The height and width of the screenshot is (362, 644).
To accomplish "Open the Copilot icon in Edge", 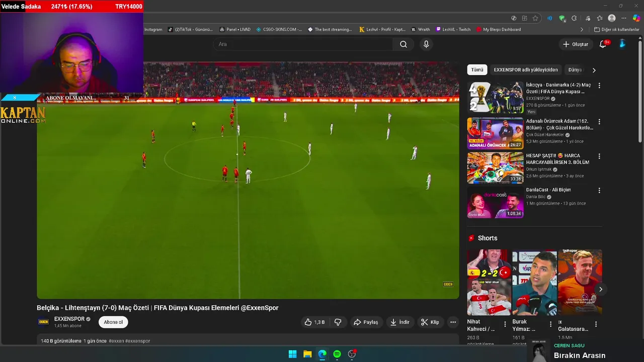I will click(636, 18).
